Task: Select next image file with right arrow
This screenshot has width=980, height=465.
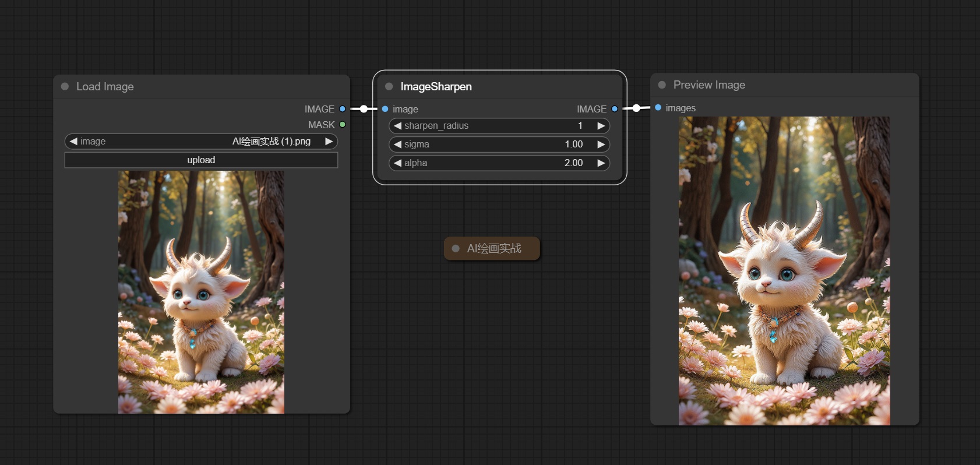Action: 329,141
